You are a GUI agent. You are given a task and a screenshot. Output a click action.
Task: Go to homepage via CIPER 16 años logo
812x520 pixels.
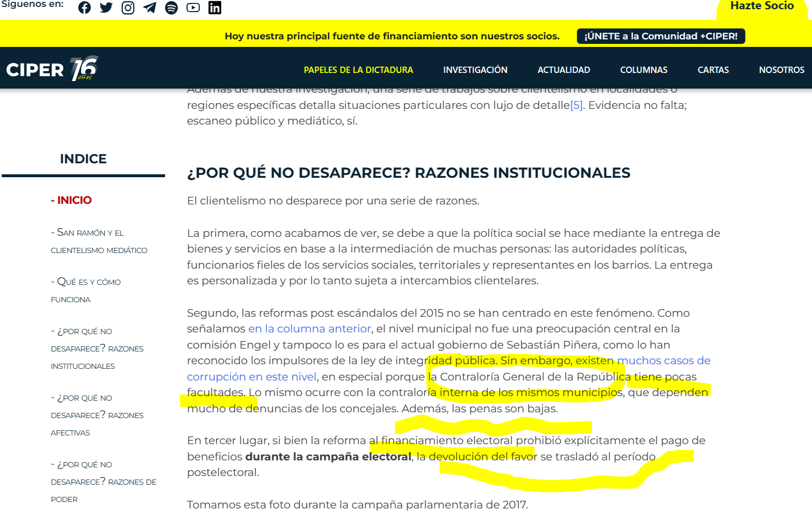pos(53,69)
